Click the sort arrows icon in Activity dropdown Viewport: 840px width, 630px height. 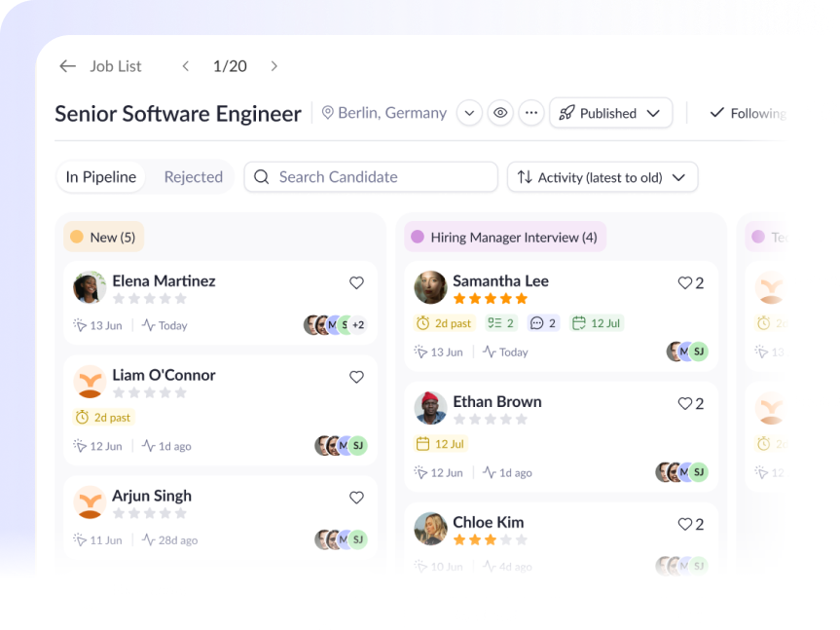point(525,177)
